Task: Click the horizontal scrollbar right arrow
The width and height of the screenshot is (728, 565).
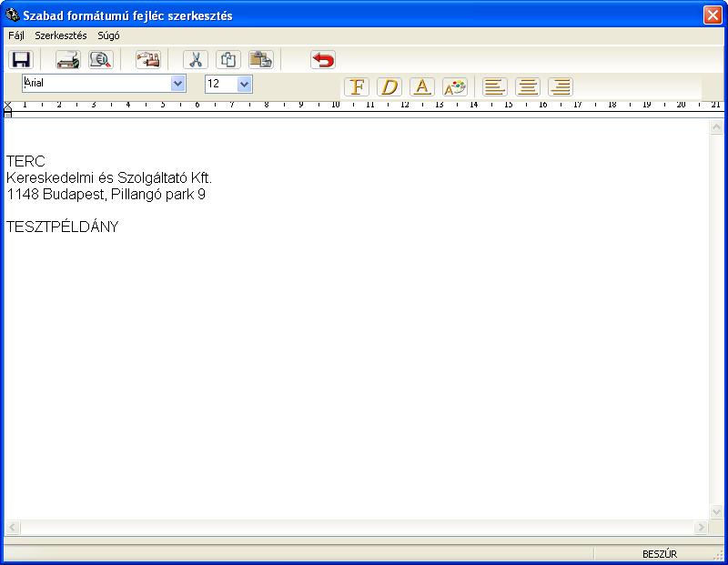Action: pyautogui.click(x=701, y=527)
